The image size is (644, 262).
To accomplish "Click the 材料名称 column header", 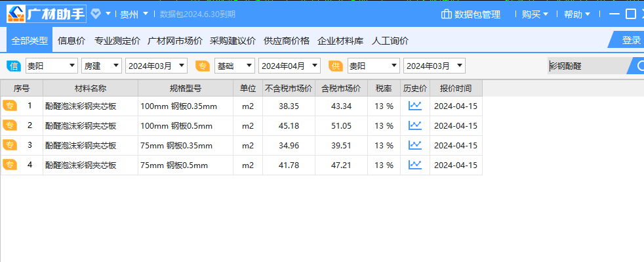I will click(91, 89).
